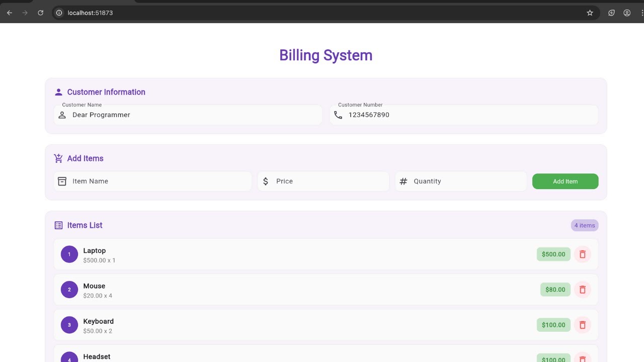Click the person outline icon in Customer Name
The height and width of the screenshot is (362, 644).
pos(62,115)
